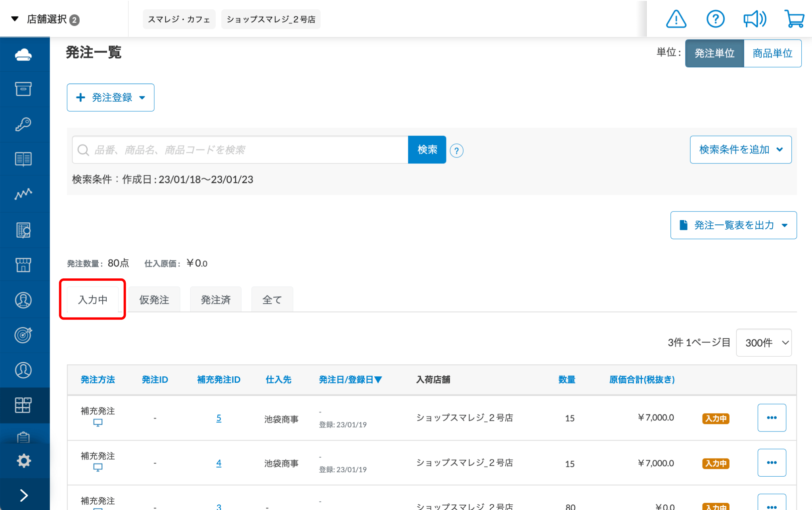Click the cloud home icon in sidebar
The width and height of the screenshot is (812, 510).
click(x=23, y=54)
